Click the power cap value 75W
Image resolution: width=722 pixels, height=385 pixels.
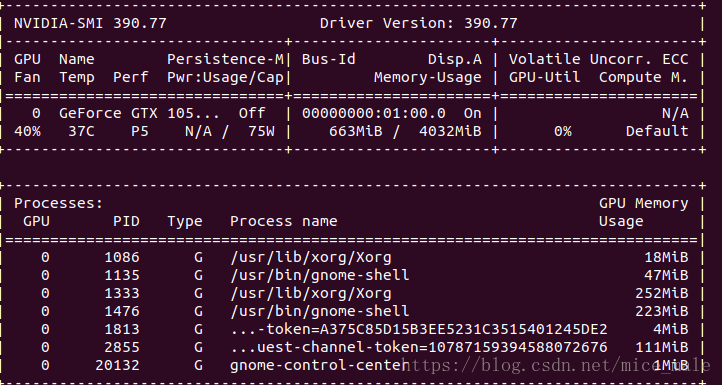click(x=261, y=131)
